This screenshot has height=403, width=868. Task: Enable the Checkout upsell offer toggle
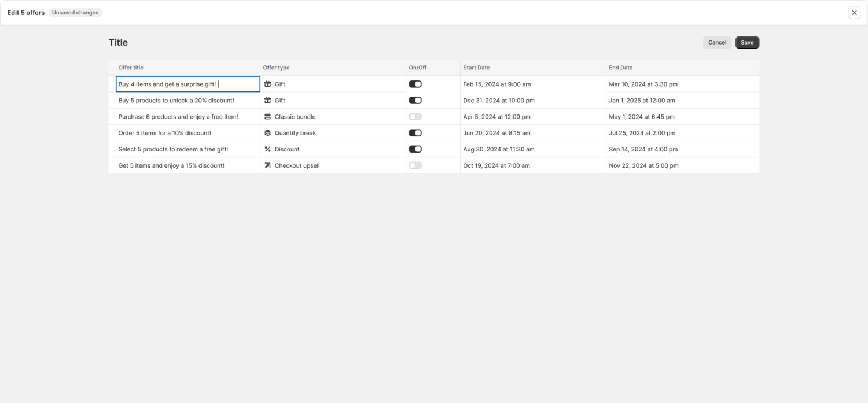pyautogui.click(x=415, y=165)
